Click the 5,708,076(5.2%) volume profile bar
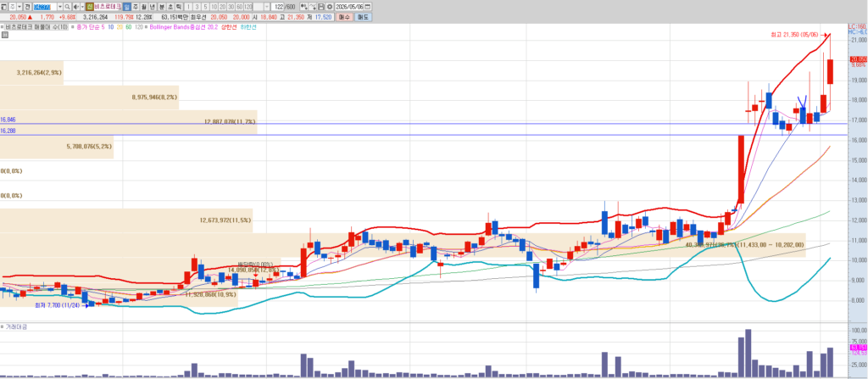Screen dimensions: 868x379 pos(57,147)
